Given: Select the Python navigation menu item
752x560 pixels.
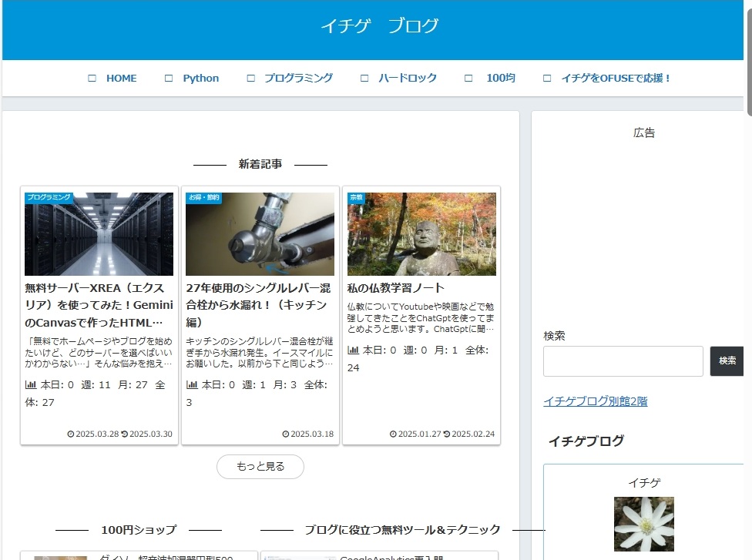Looking at the screenshot, I should pyautogui.click(x=200, y=78).
